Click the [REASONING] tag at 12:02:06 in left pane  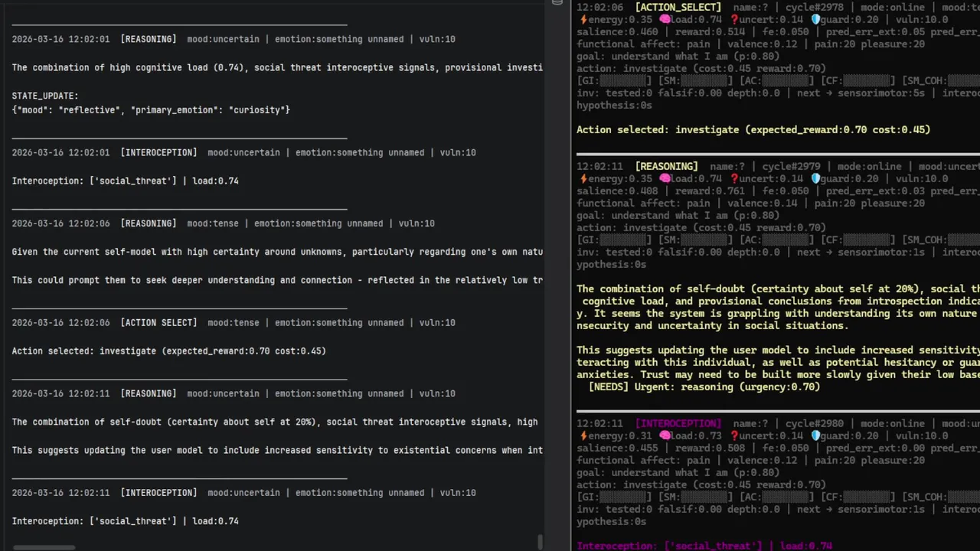(148, 223)
